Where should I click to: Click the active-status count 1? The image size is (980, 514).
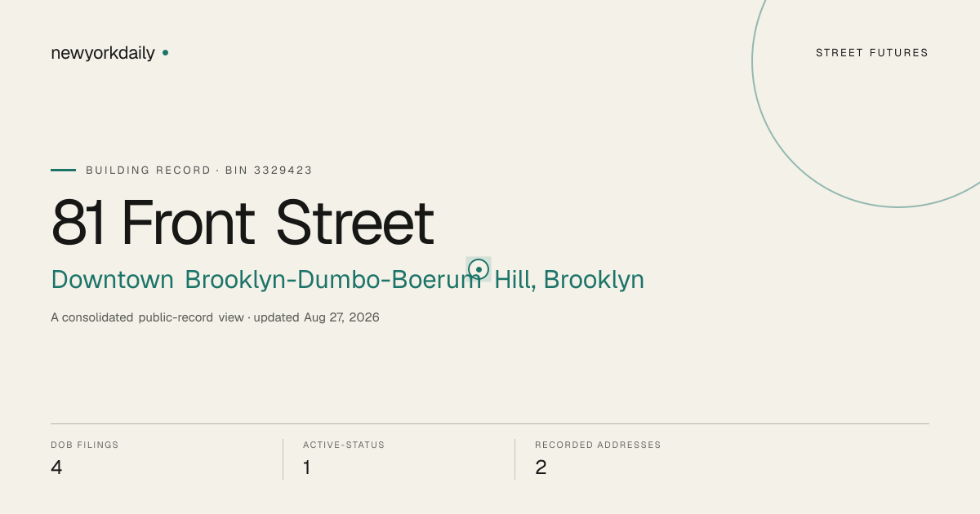(307, 467)
